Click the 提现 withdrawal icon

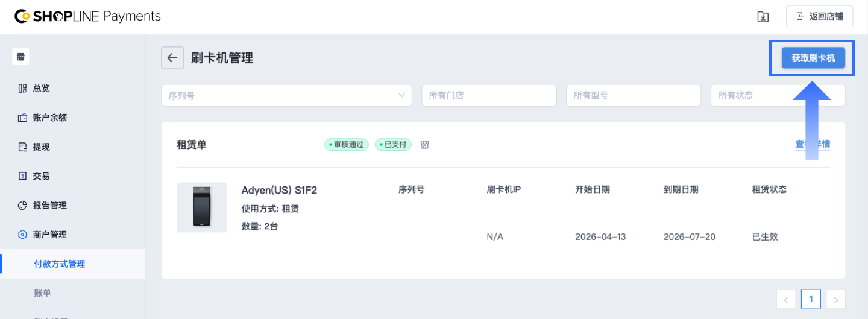click(x=22, y=147)
